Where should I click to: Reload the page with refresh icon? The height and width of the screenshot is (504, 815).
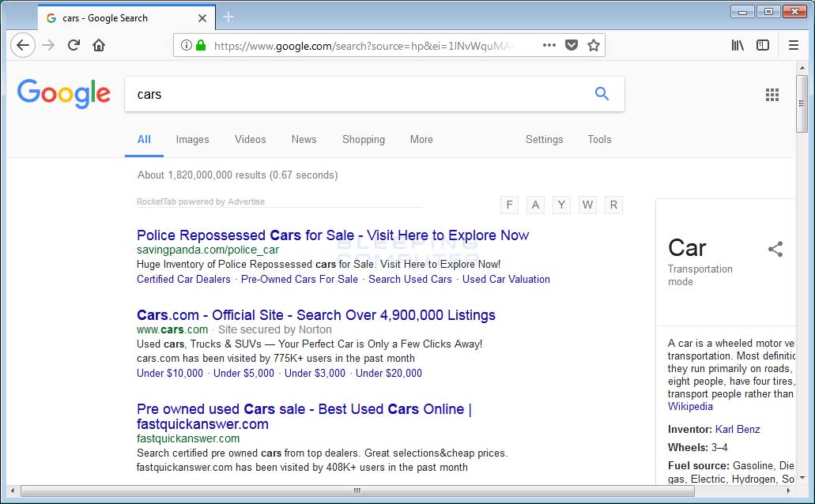tap(74, 45)
